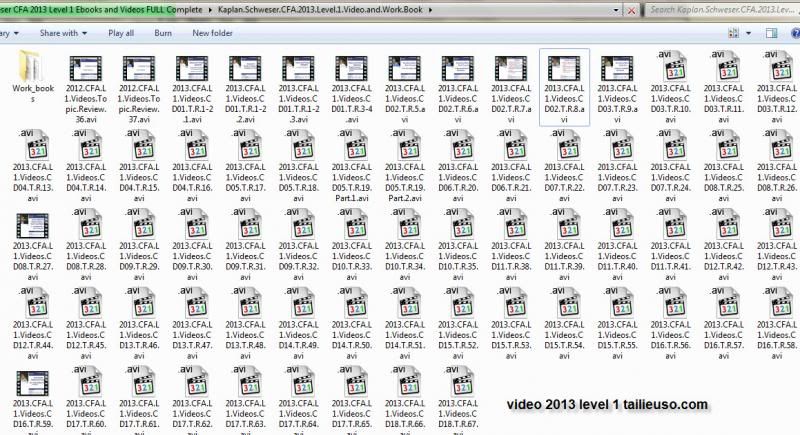Screen dimensions: 800x435
Task: Select CD17.T.R.60.avi file icon
Action: tap(86, 381)
